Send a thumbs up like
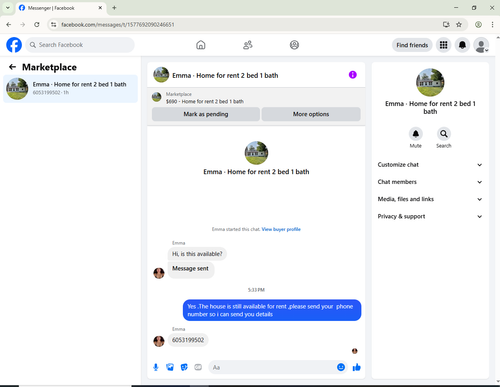 tap(357, 367)
